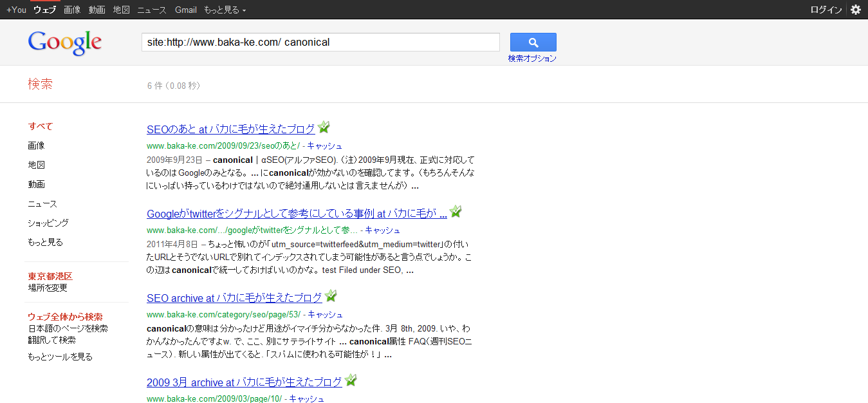
Task: Filter by 日本語のページを検索
Action: pos(68,328)
